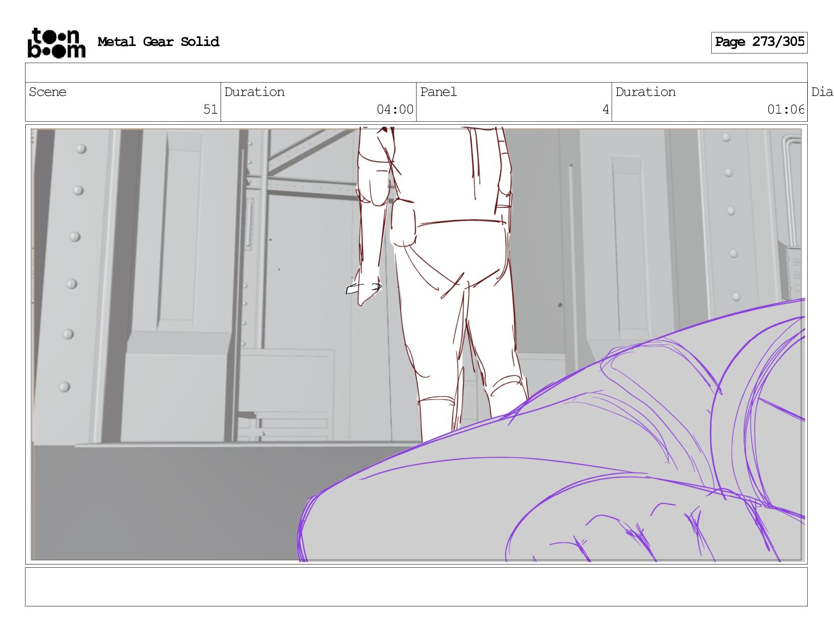The height and width of the screenshot is (644, 834).
Task: Click the panel duration value '01:06'
Action: coord(785,110)
